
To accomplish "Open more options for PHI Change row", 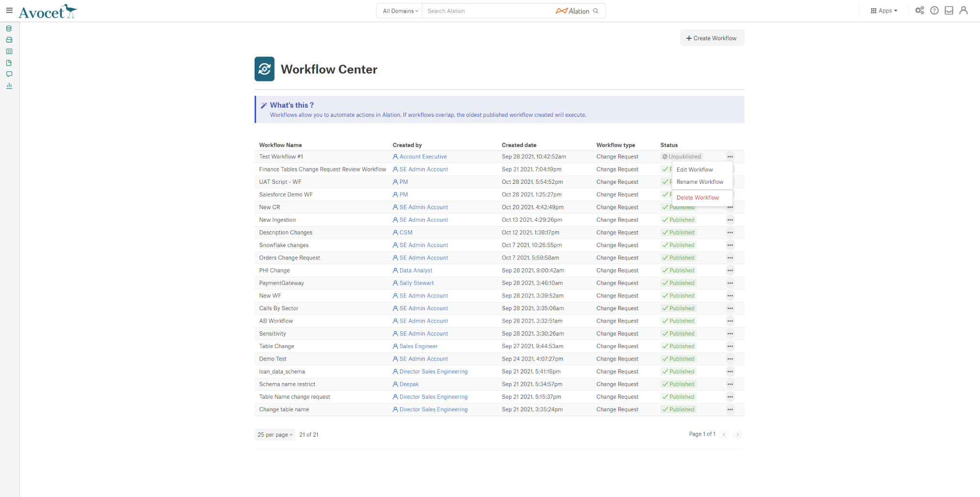I will point(730,271).
